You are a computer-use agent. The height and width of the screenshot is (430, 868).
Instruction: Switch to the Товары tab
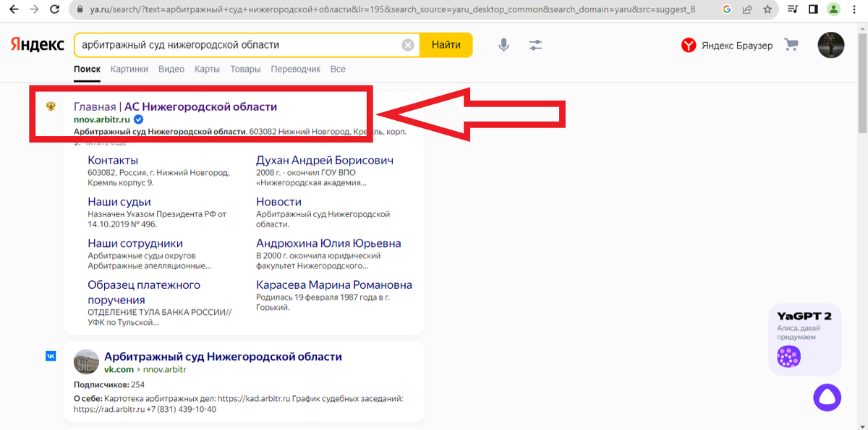(x=245, y=69)
